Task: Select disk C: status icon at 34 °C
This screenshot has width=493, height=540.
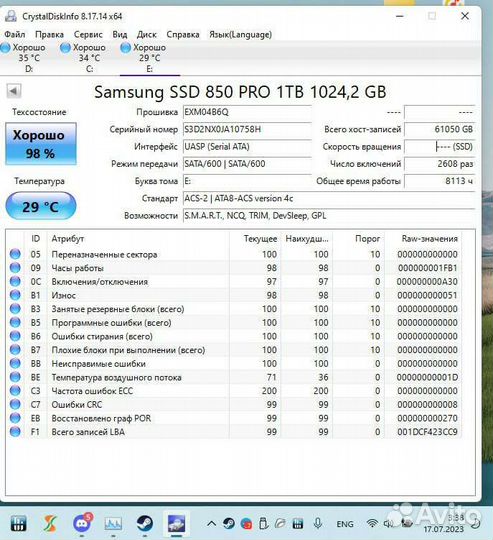Action: pyautogui.click(x=65, y=48)
